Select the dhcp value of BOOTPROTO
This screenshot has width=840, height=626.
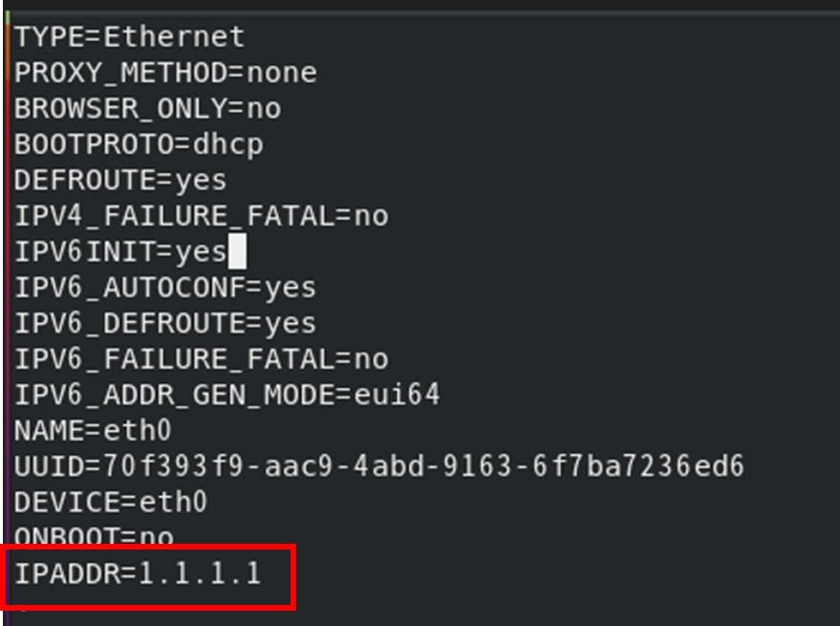tap(227, 144)
